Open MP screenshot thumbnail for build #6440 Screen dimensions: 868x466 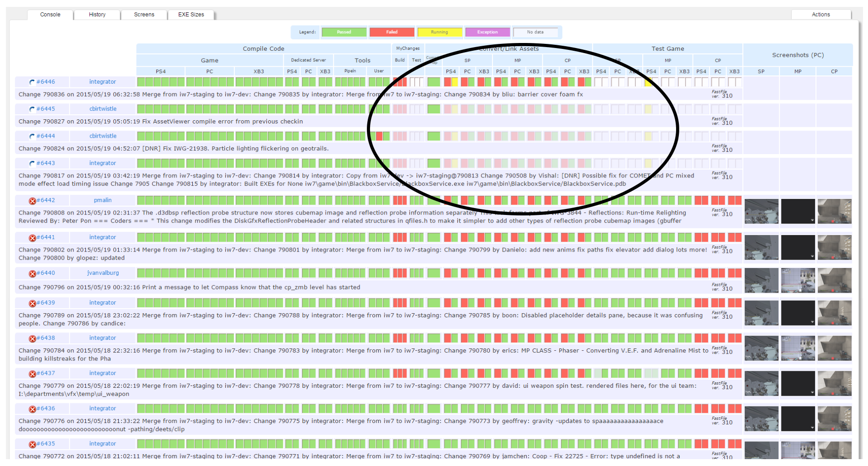click(798, 280)
